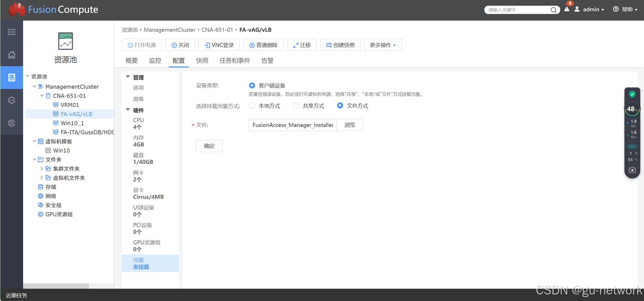644x301 pixels.
Task: Click the FA-ITA/GussDB VM icon
Action: click(x=56, y=132)
